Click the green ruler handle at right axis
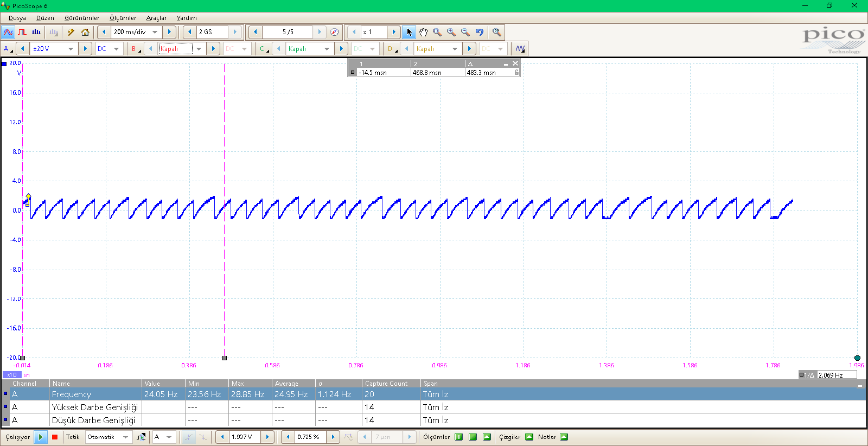This screenshot has height=446, width=868. click(x=857, y=358)
